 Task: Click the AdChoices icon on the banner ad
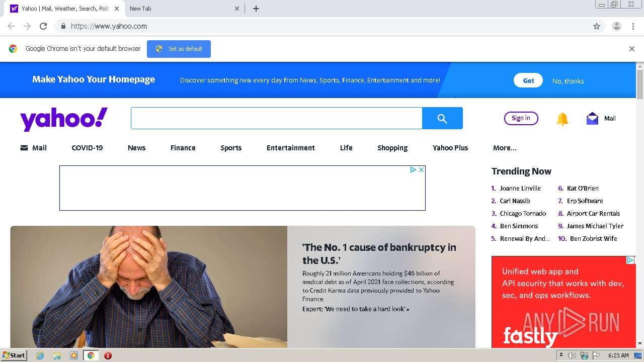pyautogui.click(x=413, y=170)
